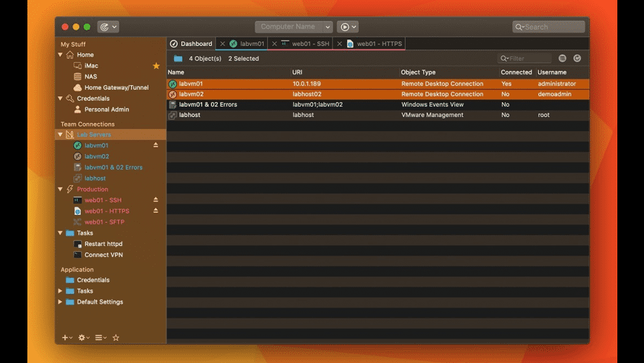Click the labvm02 RDP icon in the table
This screenshot has width=644, height=363.
click(172, 94)
